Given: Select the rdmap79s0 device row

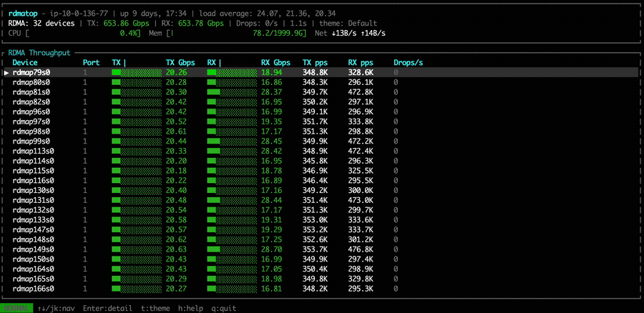Looking at the screenshot, I should (321, 73).
